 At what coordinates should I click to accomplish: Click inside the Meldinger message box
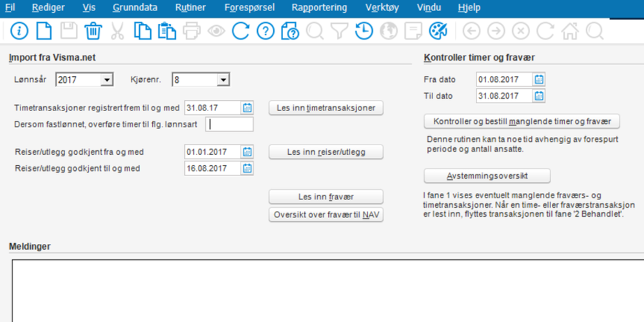tap(327, 291)
